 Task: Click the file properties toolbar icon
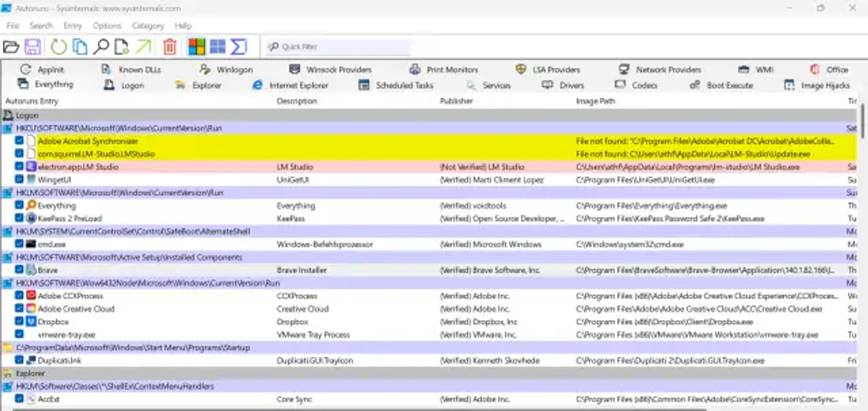click(121, 47)
